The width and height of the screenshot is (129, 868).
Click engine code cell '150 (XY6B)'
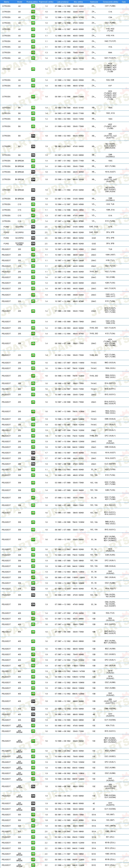point(110,277)
